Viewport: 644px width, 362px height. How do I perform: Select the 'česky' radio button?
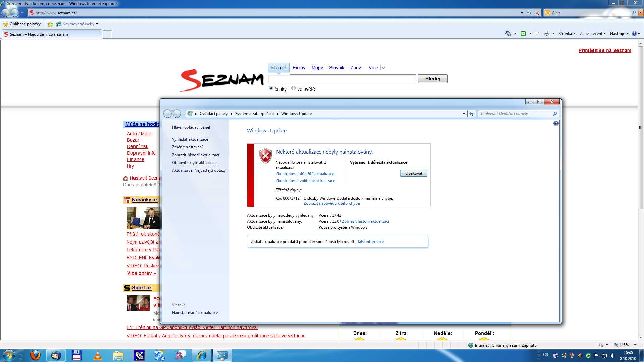(x=271, y=88)
